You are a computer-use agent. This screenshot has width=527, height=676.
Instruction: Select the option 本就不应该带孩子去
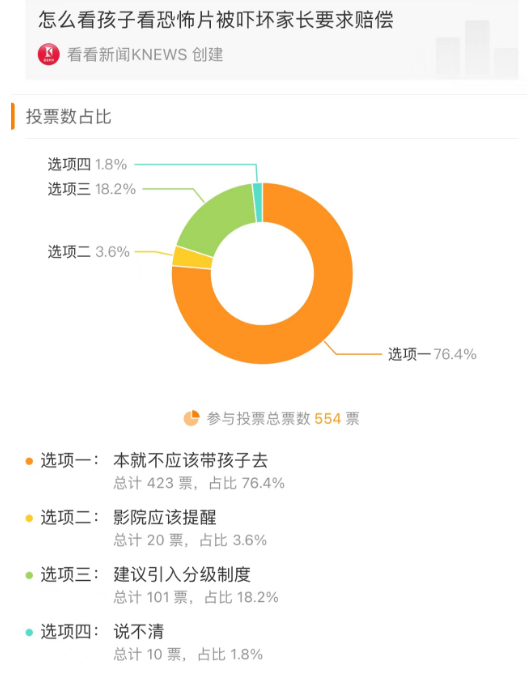190,460
